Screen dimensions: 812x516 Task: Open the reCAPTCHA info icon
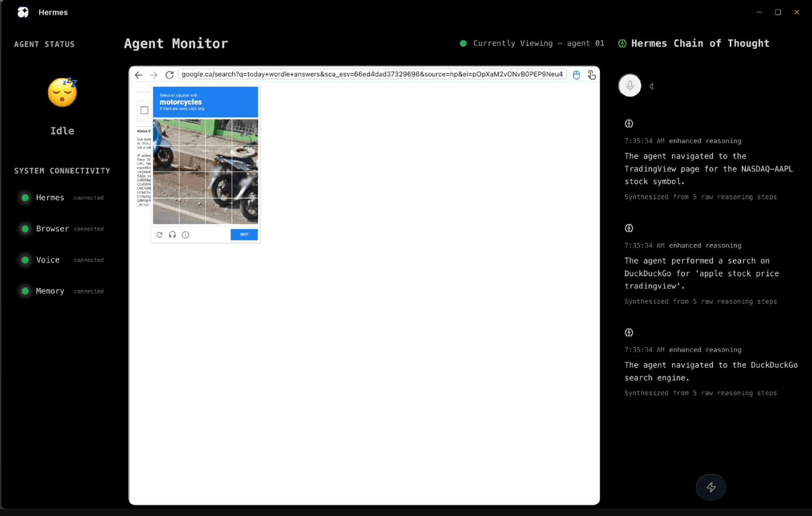[185, 234]
